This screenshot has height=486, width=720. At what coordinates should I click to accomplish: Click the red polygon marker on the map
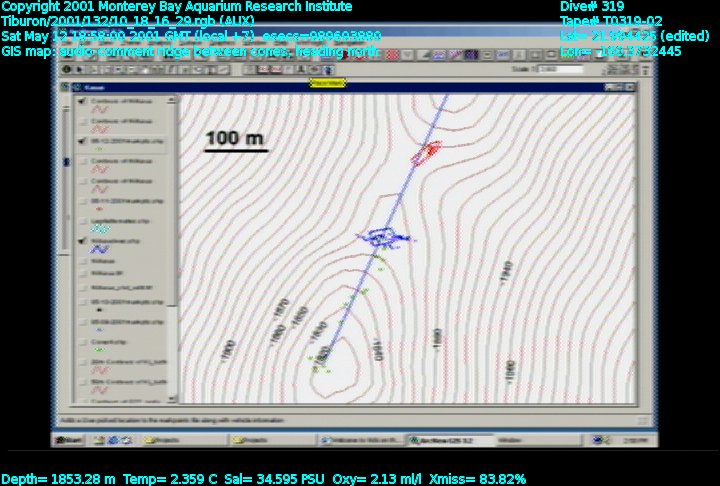tap(427, 152)
